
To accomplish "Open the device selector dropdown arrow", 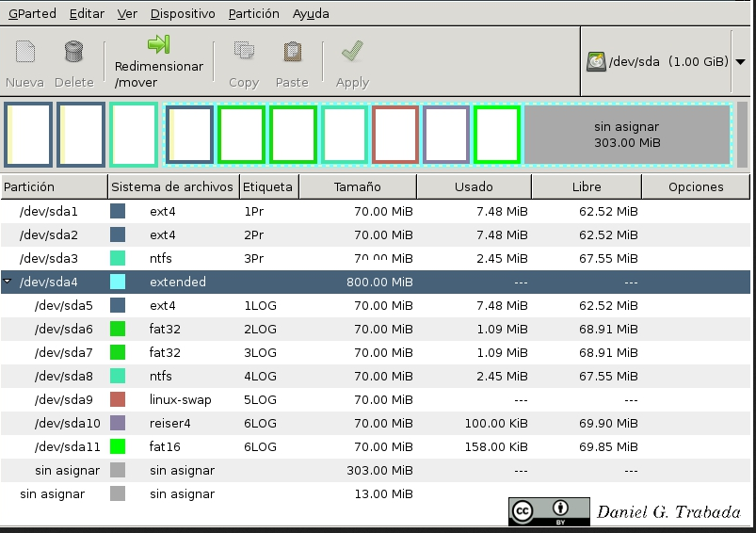I will (x=740, y=62).
